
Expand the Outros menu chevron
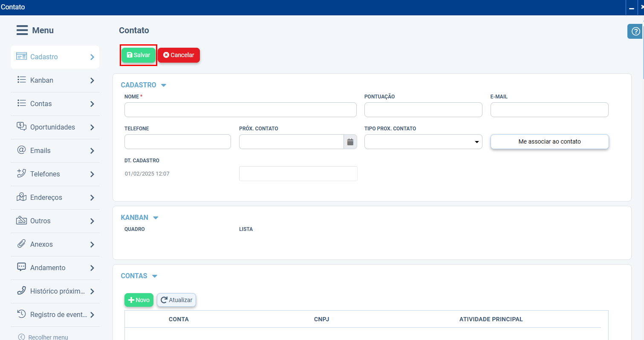click(x=92, y=221)
